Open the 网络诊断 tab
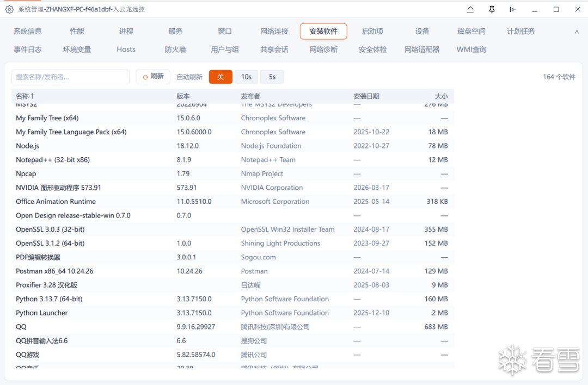 click(x=323, y=49)
